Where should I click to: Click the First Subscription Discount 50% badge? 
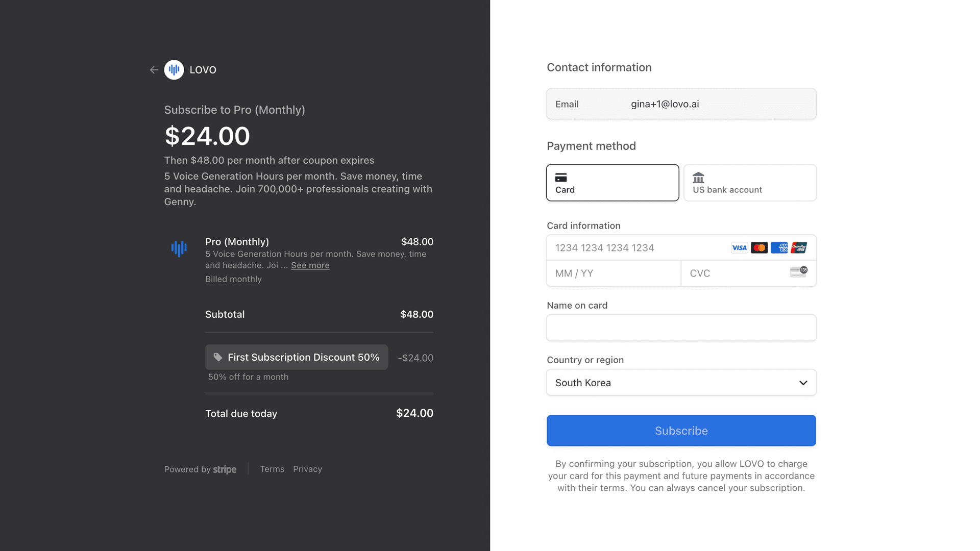[296, 357]
